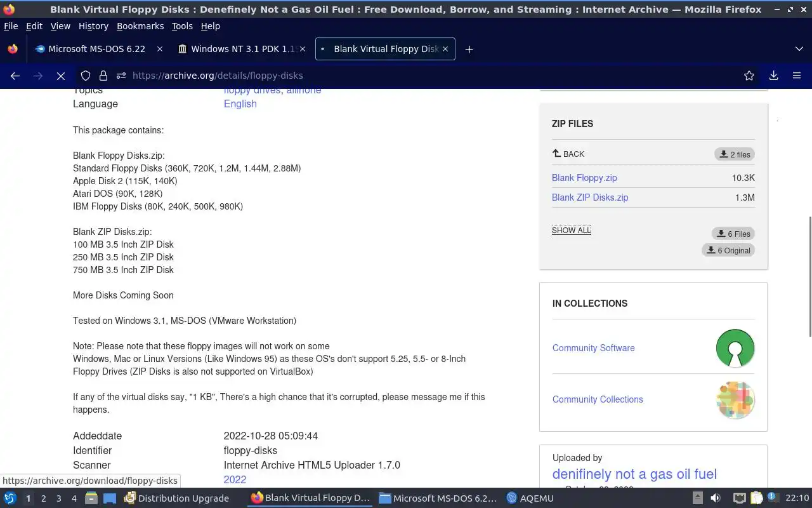This screenshot has width=812, height=508.
Task: Switch to virtual desktop 3
Action: tap(58, 498)
